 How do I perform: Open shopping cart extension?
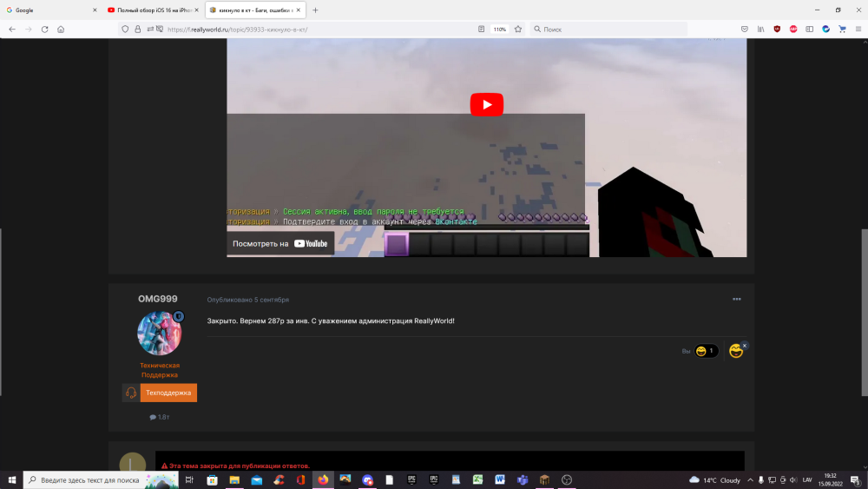click(842, 30)
